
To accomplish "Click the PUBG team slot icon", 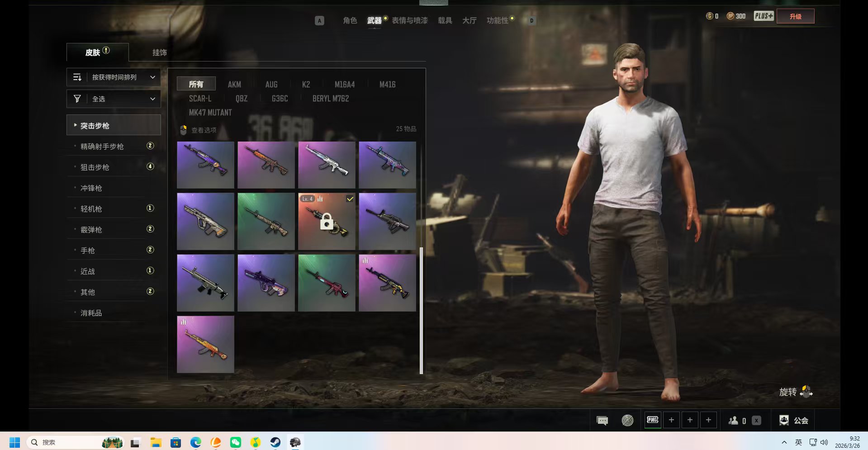I will 652,420.
